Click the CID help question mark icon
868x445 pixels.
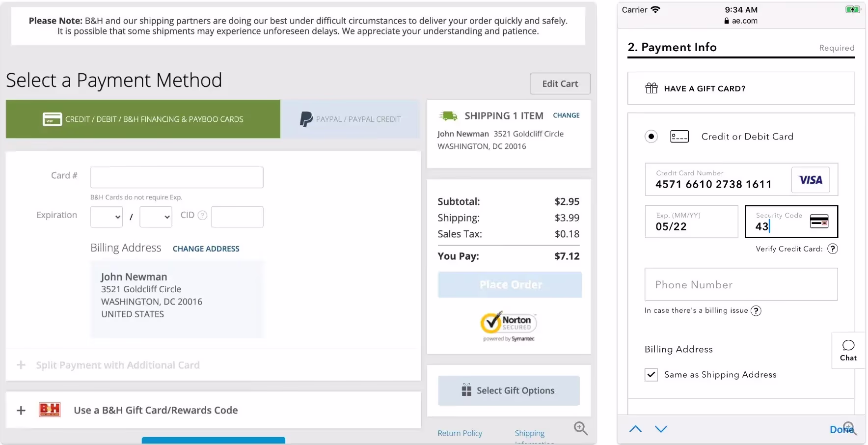coord(202,216)
